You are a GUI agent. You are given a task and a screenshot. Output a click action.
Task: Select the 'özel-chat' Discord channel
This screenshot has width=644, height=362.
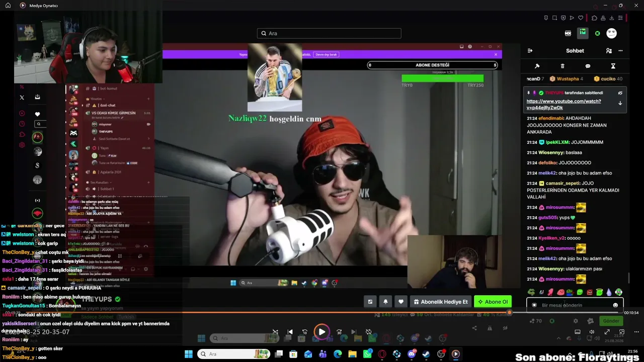click(108, 106)
